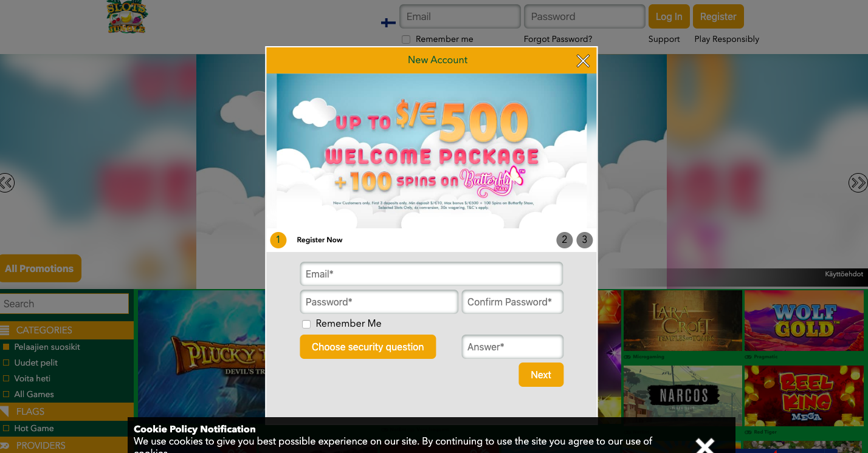
Task: Jump to registration step 3 circle
Action: coord(584,240)
